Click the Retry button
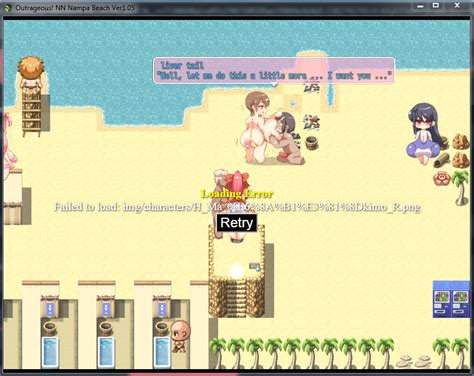The height and width of the screenshot is (376, 474). point(237,223)
